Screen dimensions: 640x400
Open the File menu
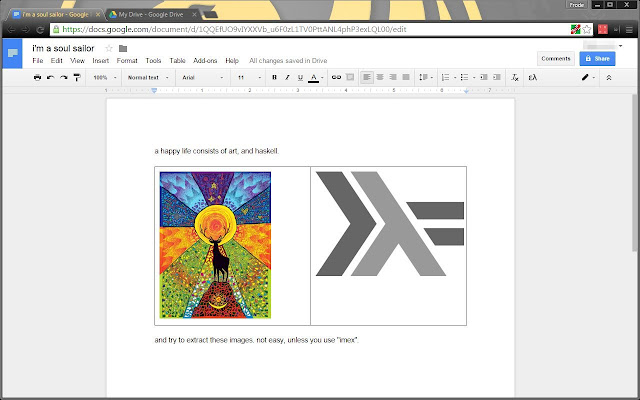[38, 60]
